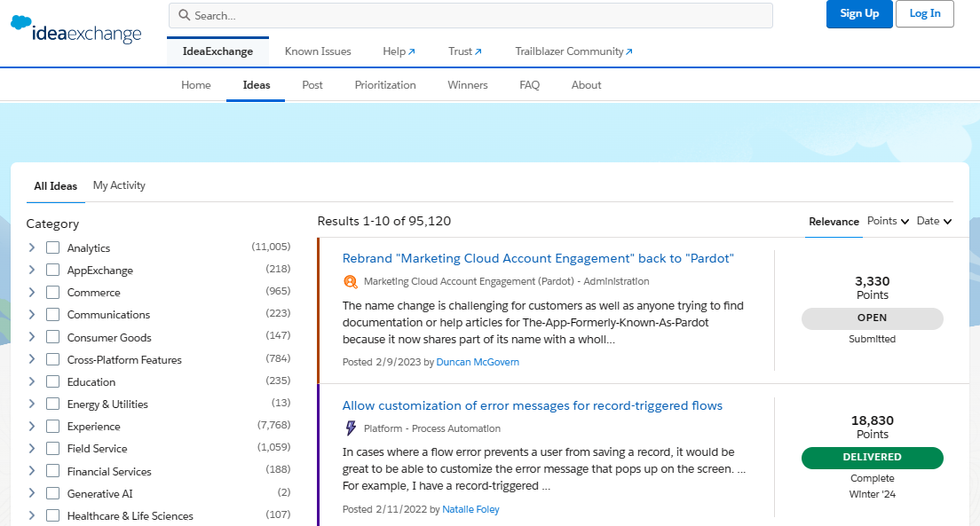Expand Energy & Utilities chevron
The width and height of the screenshot is (980, 526).
[32, 404]
